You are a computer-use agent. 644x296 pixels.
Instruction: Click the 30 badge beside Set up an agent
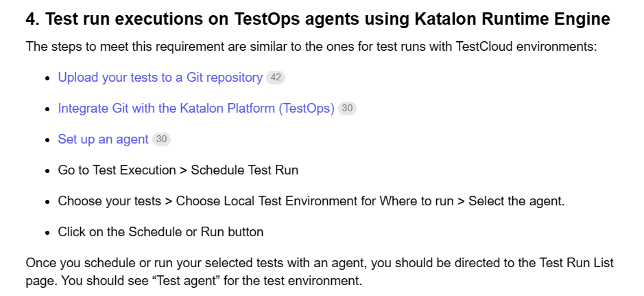tap(162, 139)
